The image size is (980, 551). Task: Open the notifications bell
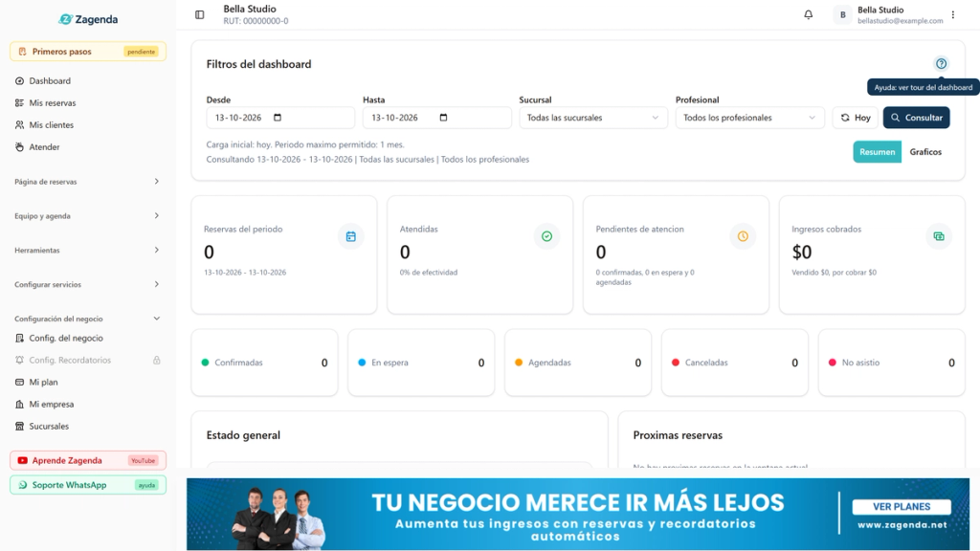click(x=808, y=14)
